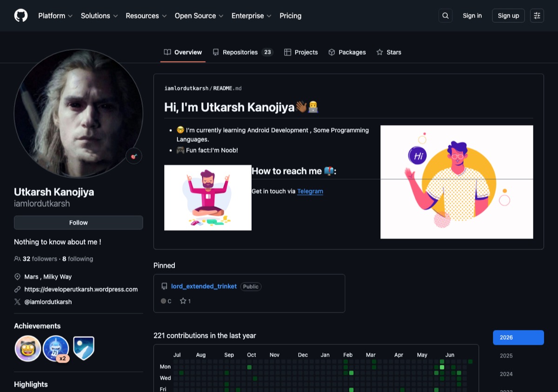View the 8 following list
Viewport: 558px width, 392px height.
(78, 259)
